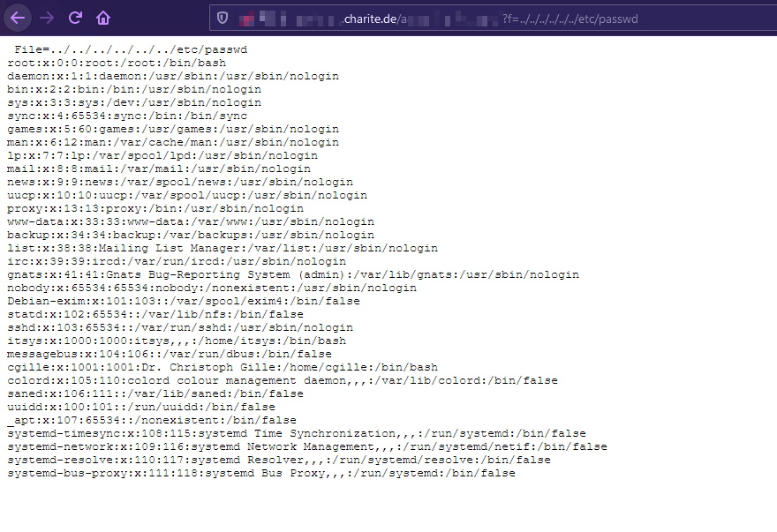Click the saned:x:106:111 line
777x532 pixels.
click(155, 393)
